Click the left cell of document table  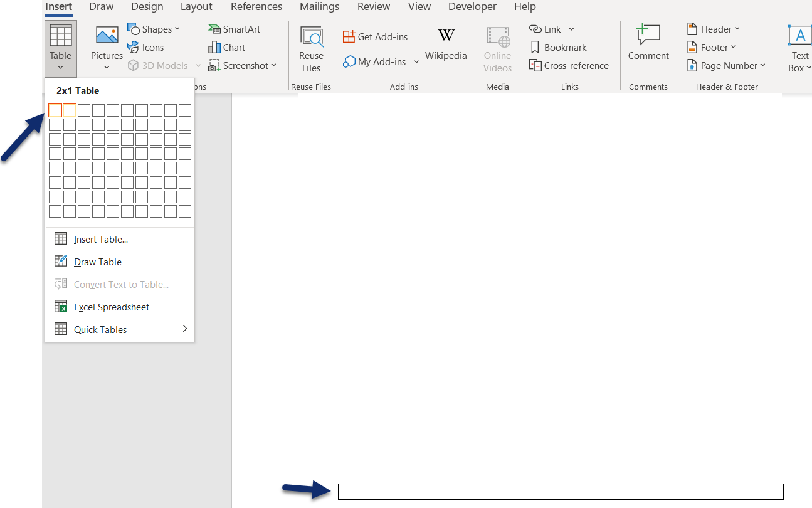pos(450,492)
